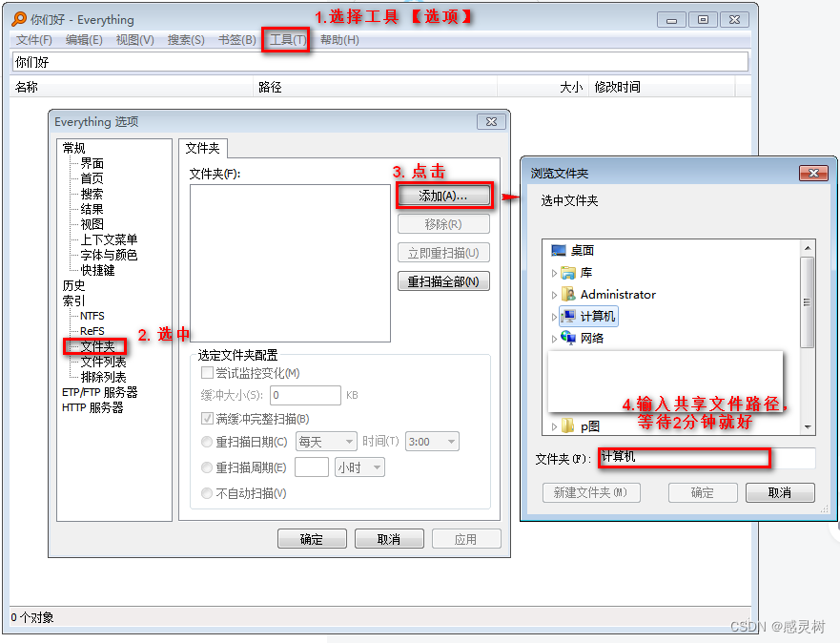This screenshot has width=840, height=643.
Task: Select 字体与颜色 in options tree
Action: [110, 255]
